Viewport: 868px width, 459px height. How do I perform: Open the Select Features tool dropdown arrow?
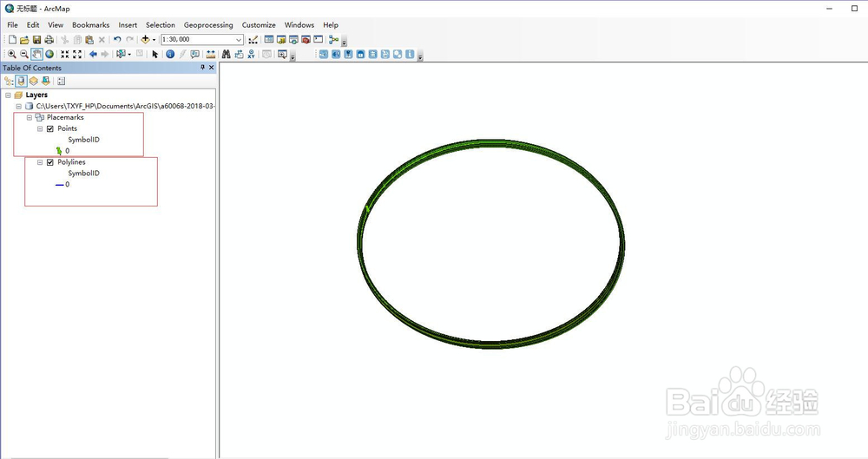129,55
